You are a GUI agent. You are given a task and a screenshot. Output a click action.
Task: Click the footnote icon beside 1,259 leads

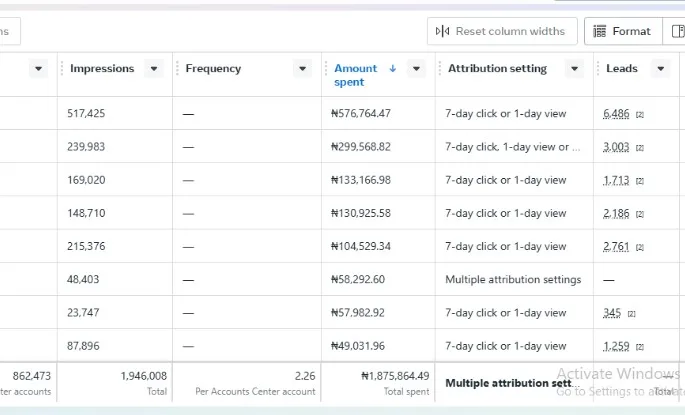(x=640, y=347)
